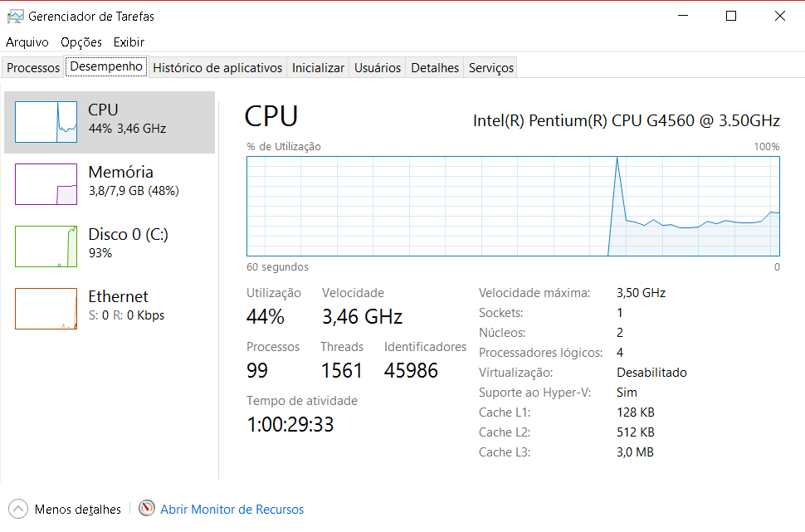Switch to Histórico de aplicativos tab

tap(217, 68)
